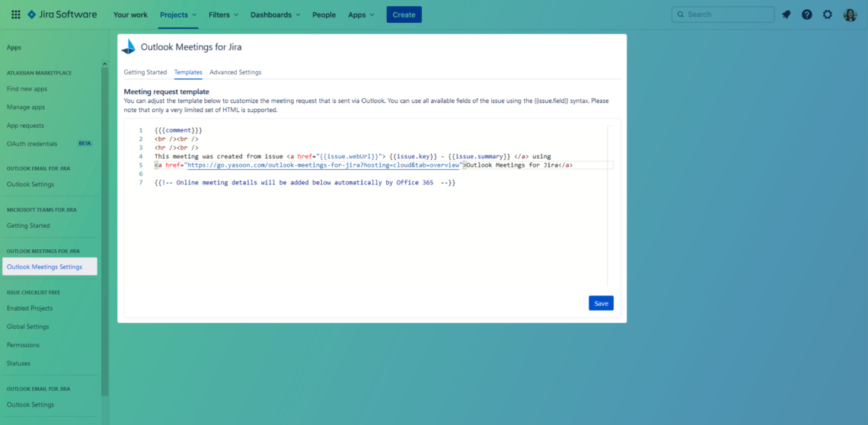Open the notifications bell icon

(x=786, y=14)
